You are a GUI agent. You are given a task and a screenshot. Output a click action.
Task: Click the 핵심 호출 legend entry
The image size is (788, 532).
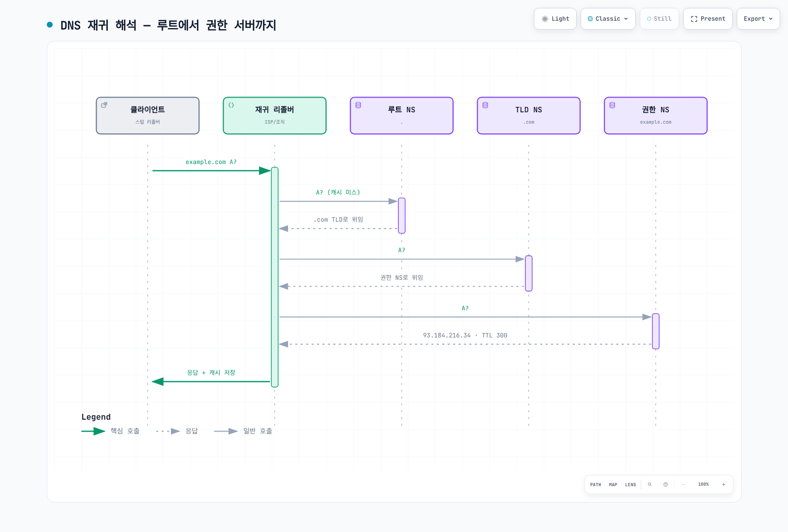coord(111,431)
